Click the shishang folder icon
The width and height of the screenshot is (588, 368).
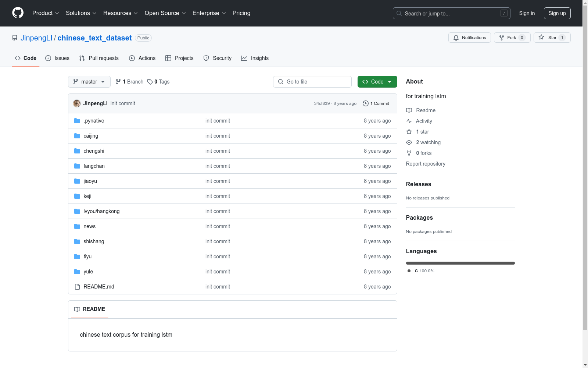pos(77,241)
